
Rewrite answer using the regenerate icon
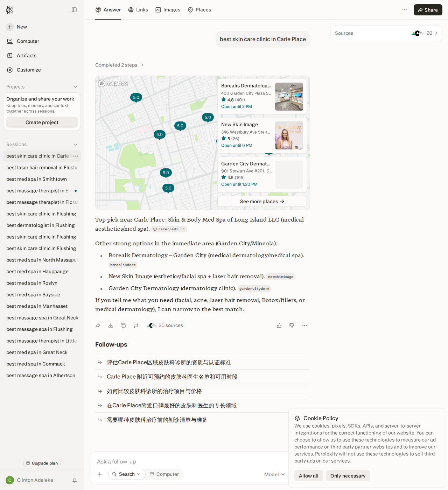pos(136,325)
